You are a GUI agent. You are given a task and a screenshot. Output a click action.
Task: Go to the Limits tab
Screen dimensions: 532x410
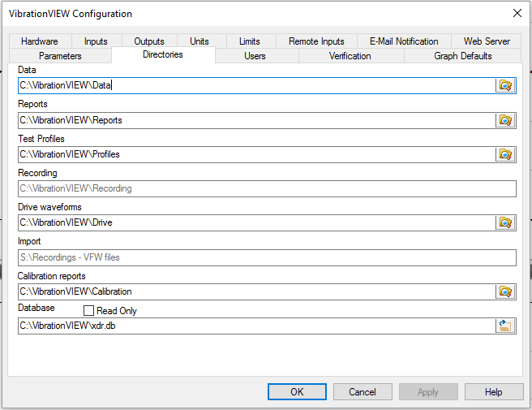pos(250,41)
